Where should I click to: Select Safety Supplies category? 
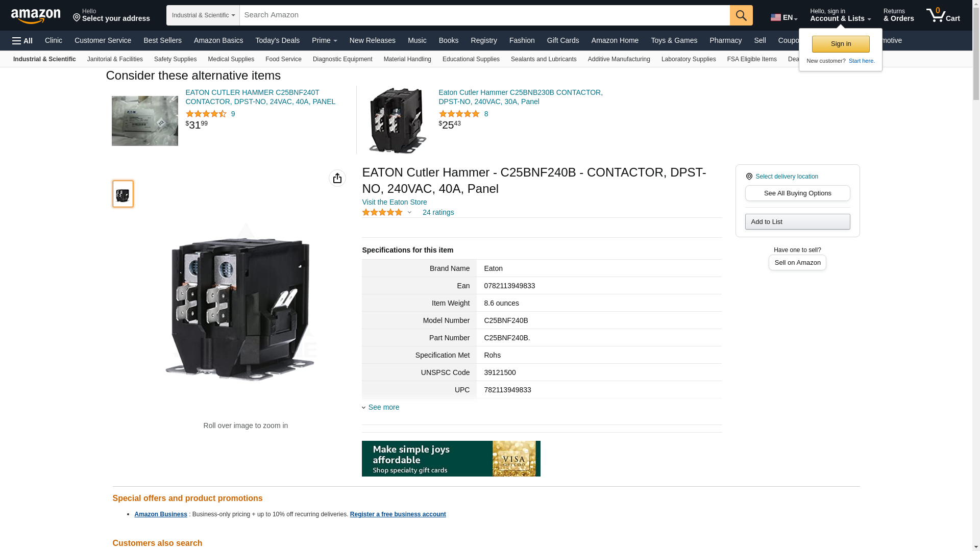pos(175,59)
